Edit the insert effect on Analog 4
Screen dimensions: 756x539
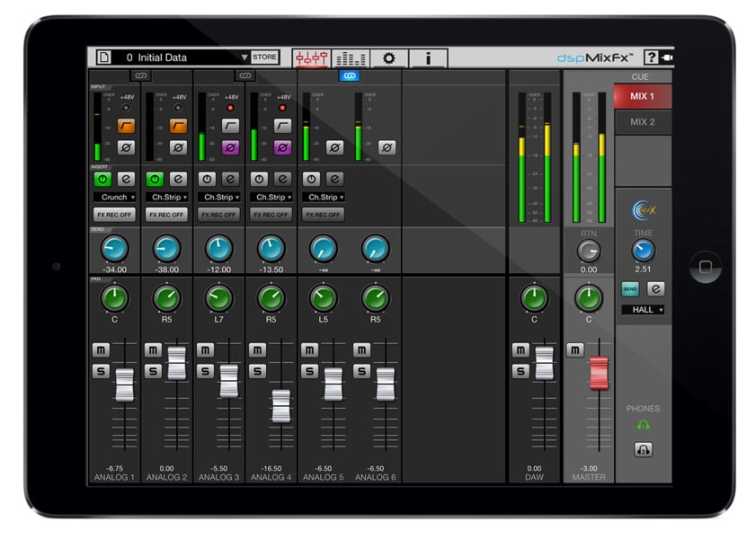pyautogui.click(x=282, y=179)
